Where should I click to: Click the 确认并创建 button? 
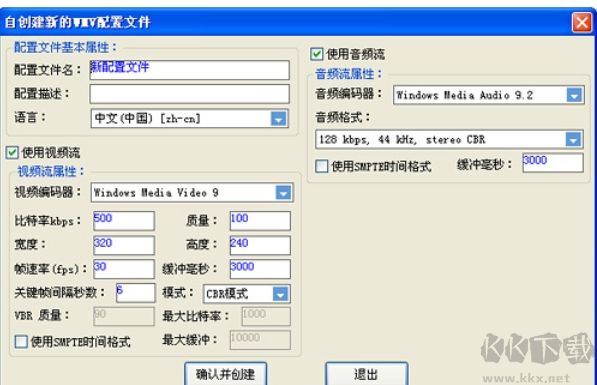[225, 374]
